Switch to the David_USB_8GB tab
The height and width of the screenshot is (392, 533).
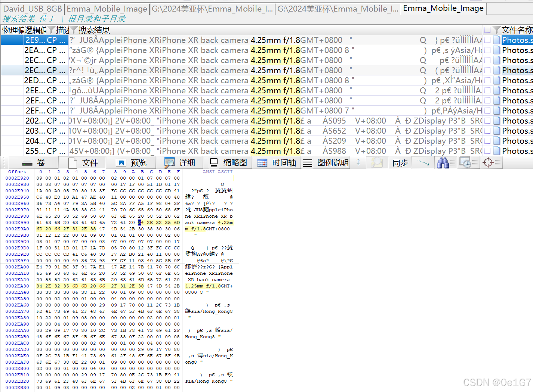pos(33,9)
